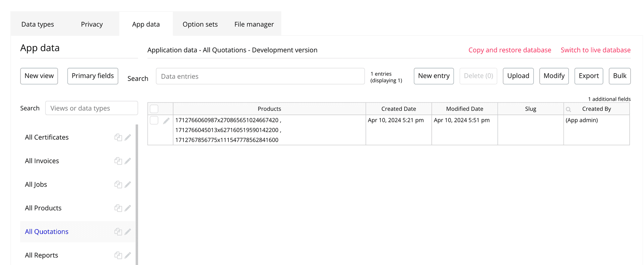Open Copy and restore database
This screenshot has width=644, height=265.
(x=509, y=50)
